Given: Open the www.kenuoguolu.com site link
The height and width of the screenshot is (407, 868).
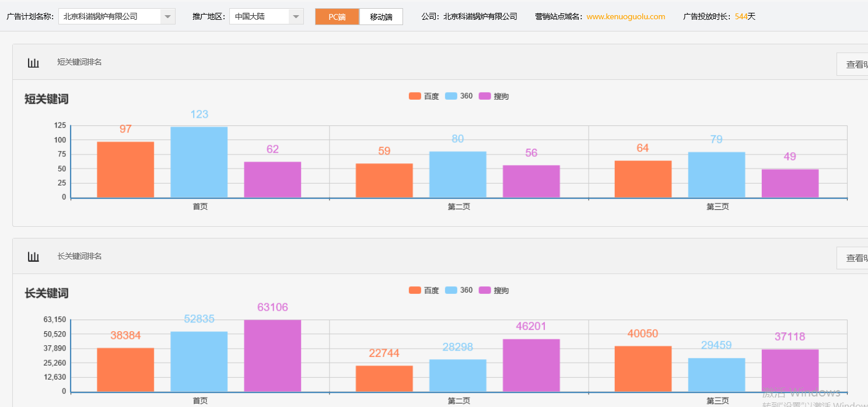Looking at the screenshot, I should pyautogui.click(x=625, y=16).
